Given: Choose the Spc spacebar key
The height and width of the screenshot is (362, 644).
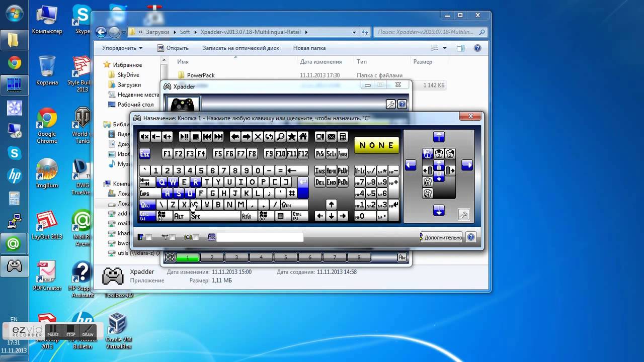Looking at the screenshot, I should (x=215, y=216).
